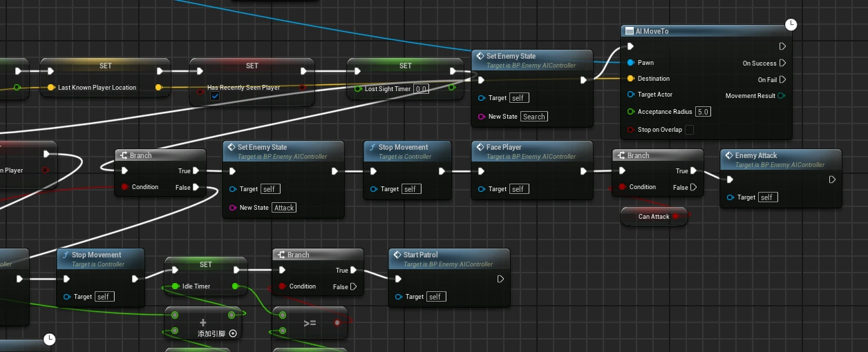Click the AI MoveTo latent clock icon
Image resolution: width=868 pixels, height=352 pixels.
click(x=791, y=25)
